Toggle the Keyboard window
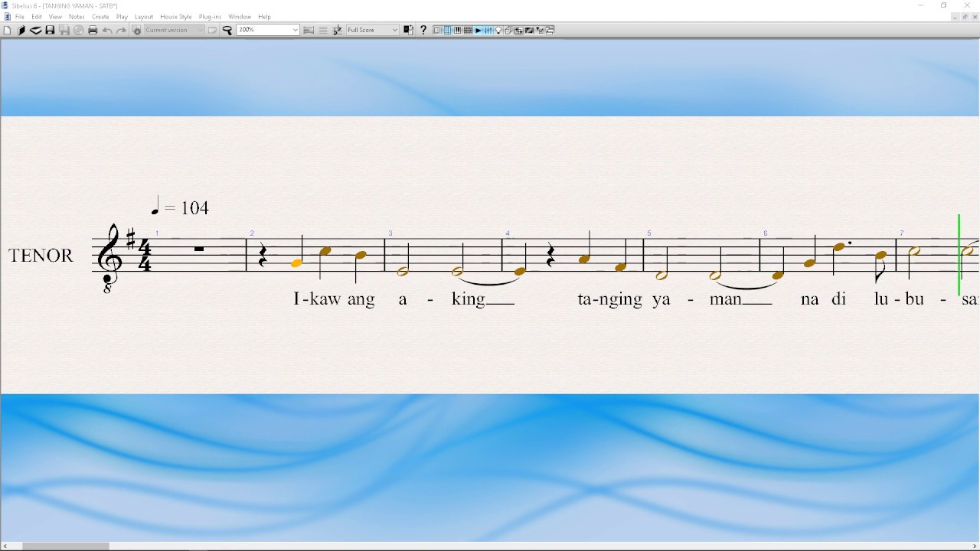This screenshot has height=551, width=980. pyautogui.click(x=457, y=30)
